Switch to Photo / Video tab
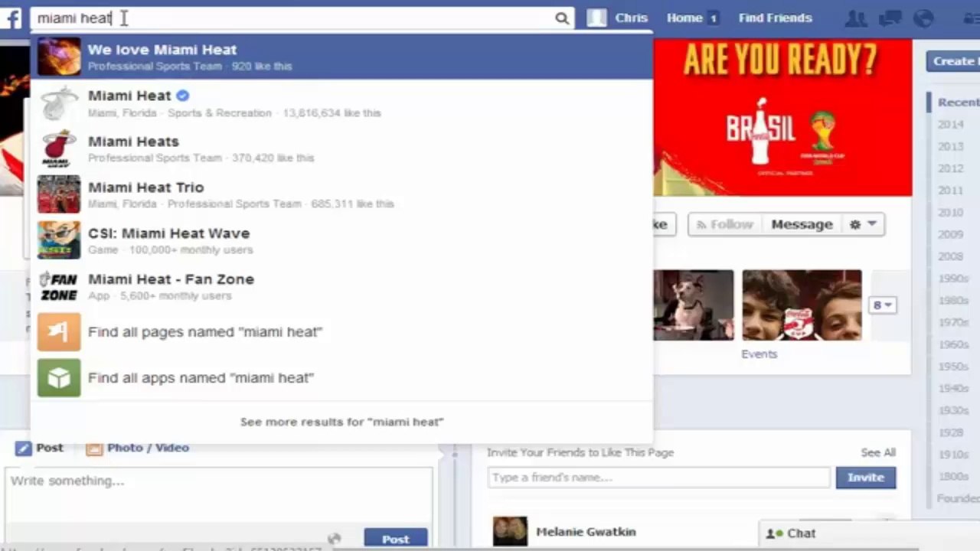 coord(137,448)
